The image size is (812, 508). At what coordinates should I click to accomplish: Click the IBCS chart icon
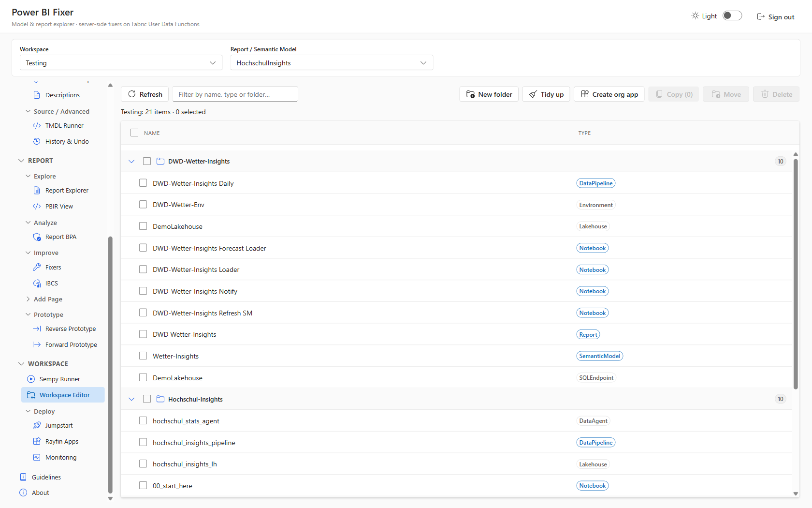click(x=37, y=283)
